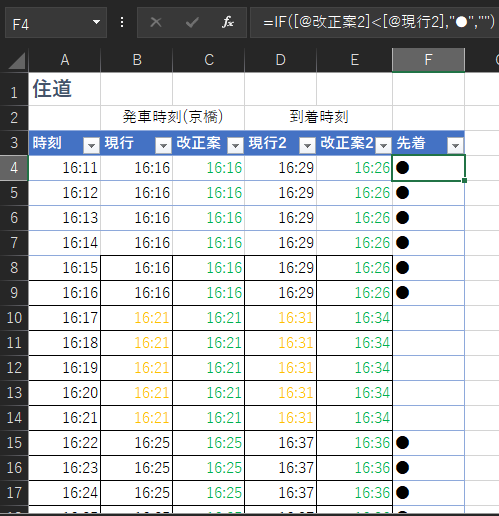Click the Cancel (X) formula bar icon
499x516 pixels.
click(156, 23)
